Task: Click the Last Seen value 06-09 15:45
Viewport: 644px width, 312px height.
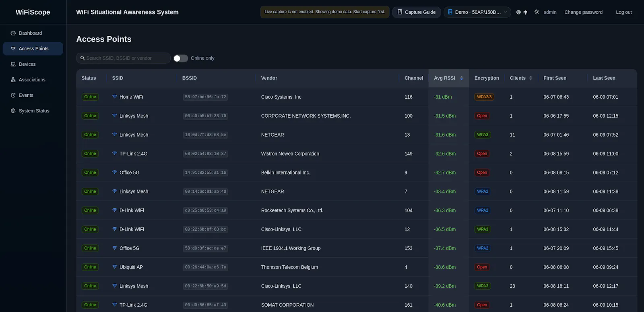Action: click(x=605, y=248)
